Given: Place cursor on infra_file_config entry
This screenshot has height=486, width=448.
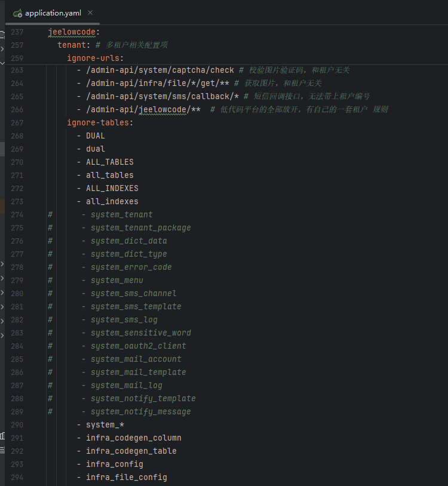Looking at the screenshot, I should pos(126,477).
